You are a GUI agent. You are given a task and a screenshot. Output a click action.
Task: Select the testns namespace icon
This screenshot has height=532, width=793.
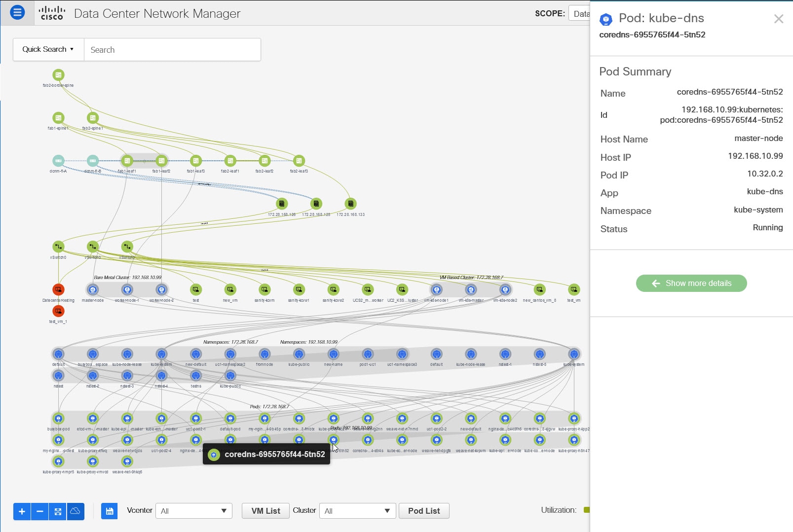pyautogui.click(x=196, y=376)
